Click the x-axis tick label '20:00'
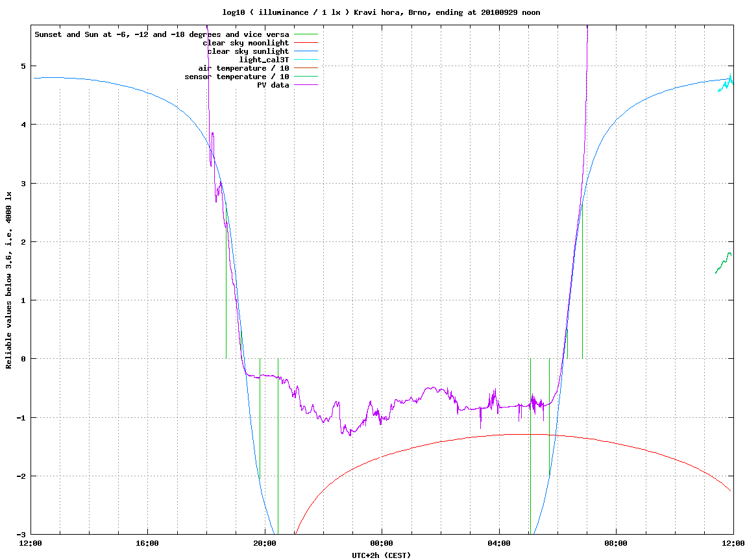747x560 pixels. point(265,543)
